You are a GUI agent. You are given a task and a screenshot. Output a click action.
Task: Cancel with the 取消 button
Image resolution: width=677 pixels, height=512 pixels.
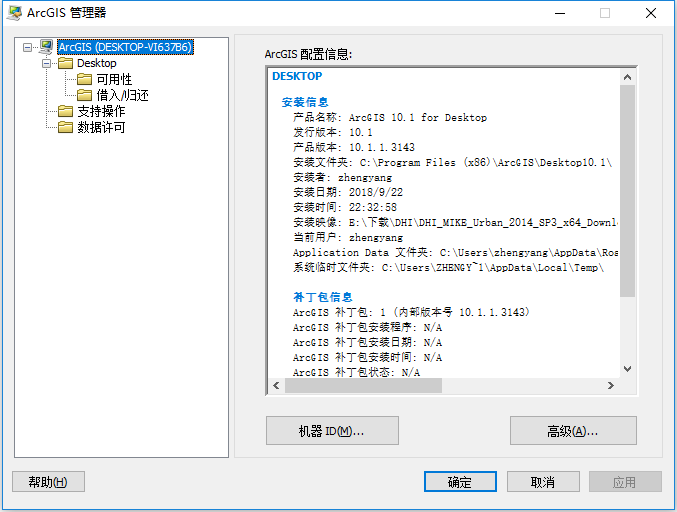point(543,481)
